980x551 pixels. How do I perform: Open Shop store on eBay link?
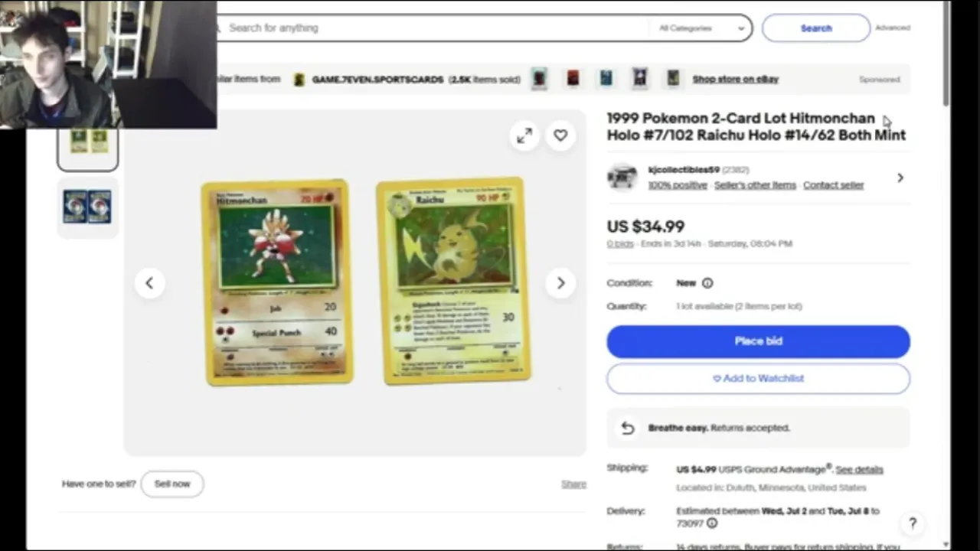tap(735, 79)
